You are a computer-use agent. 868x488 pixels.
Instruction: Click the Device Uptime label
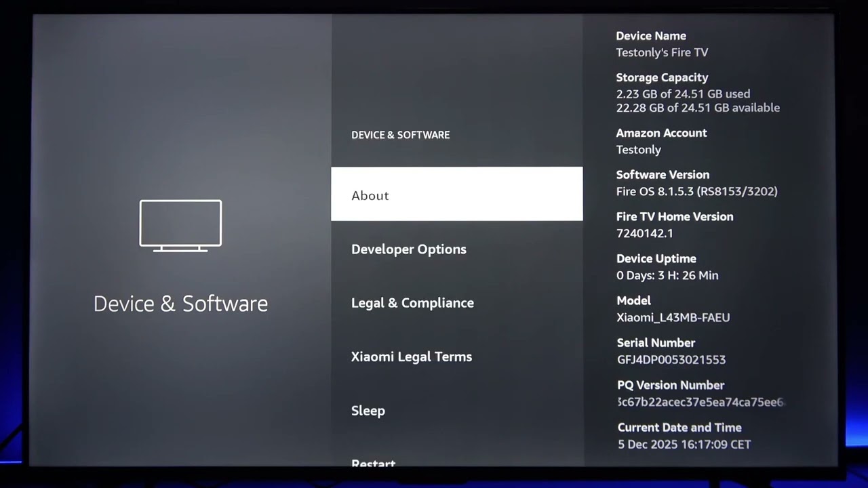point(656,259)
